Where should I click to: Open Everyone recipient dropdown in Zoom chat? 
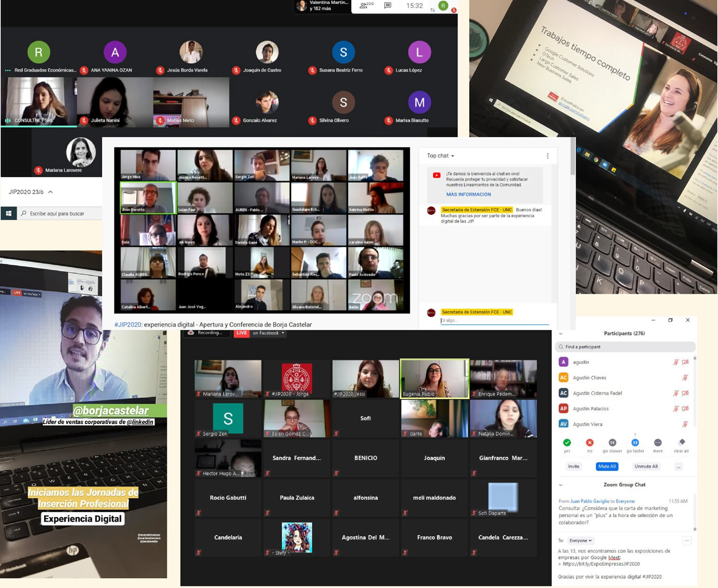581,541
